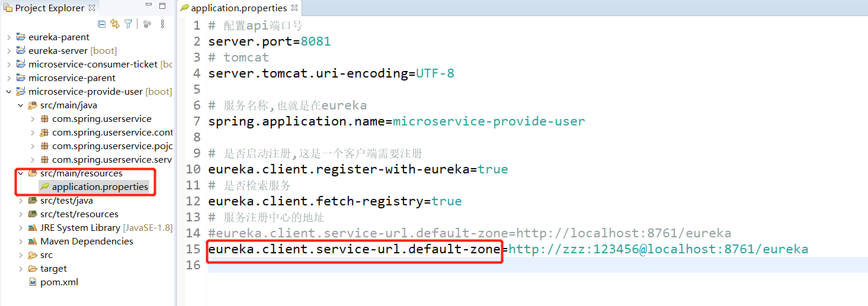The width and height of the screenshot is (868, 306).
Task: Click the Maven Dependencies library icon
Action: click(x=33, y=241)
